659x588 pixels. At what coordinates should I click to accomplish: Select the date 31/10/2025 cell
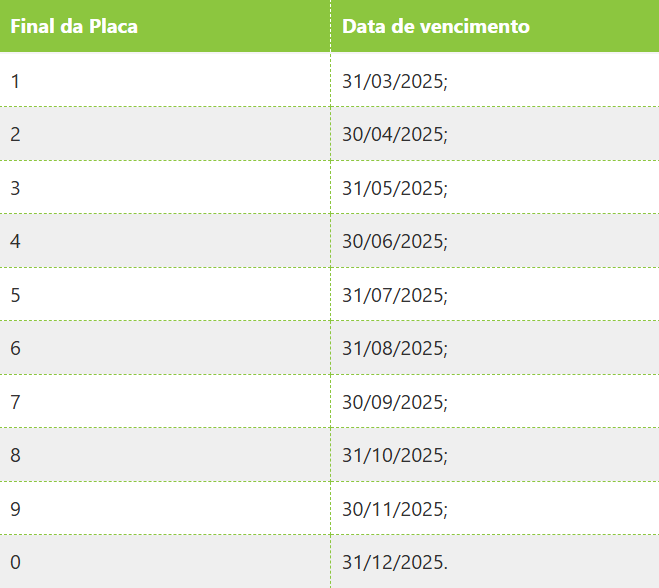pos(495,455)
